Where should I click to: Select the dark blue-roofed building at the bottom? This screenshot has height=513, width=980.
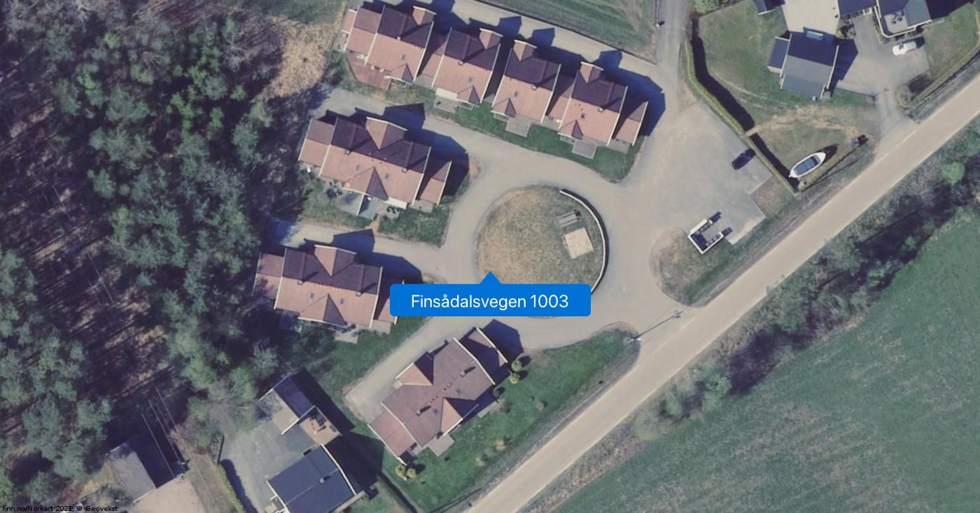point(311,482)
